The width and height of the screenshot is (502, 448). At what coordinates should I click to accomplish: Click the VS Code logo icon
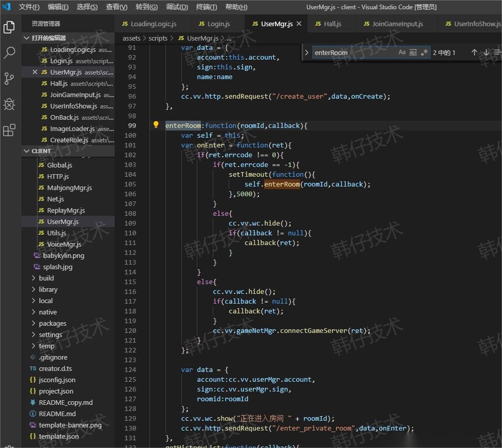tap(6, 6)
